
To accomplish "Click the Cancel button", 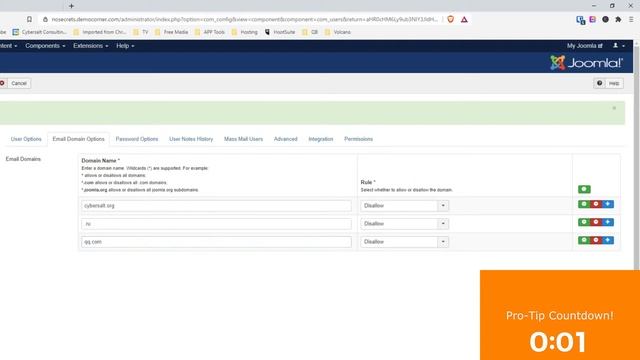I will [x=15, y=83].
